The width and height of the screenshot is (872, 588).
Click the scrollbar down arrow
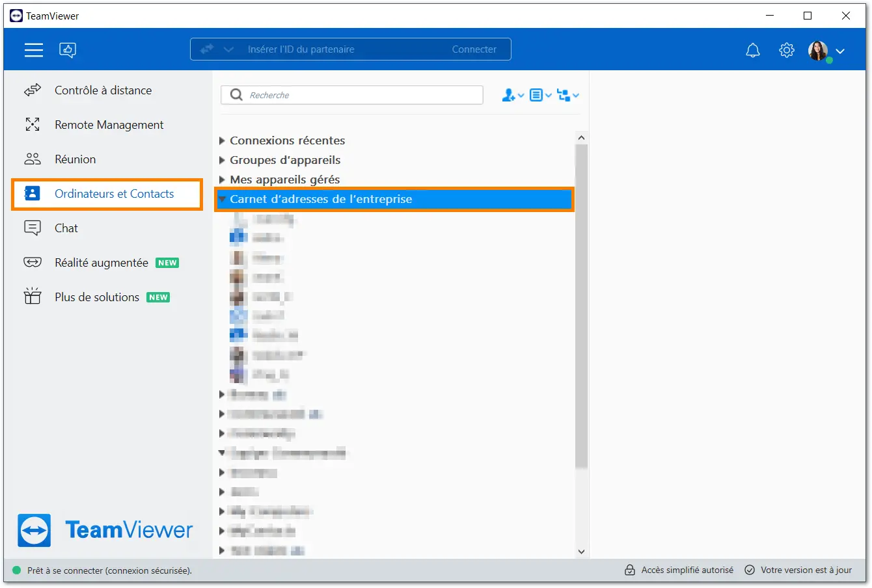581,552
